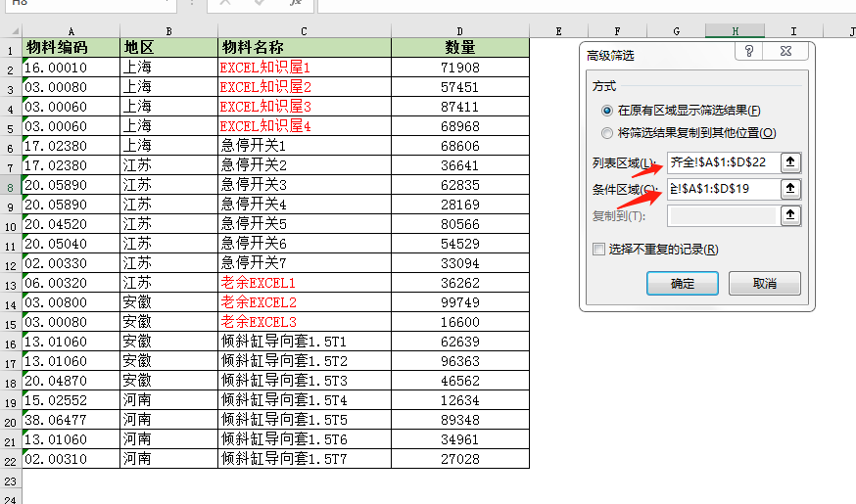
Task: Click the 列表区域 input field
Action: (x=724, y=162)
